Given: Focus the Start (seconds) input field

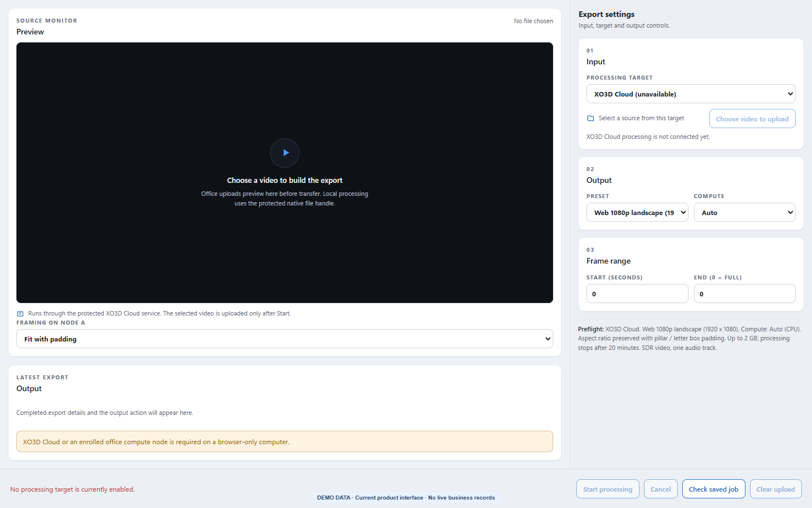Looking at the screenshot, I should (637, 294).
